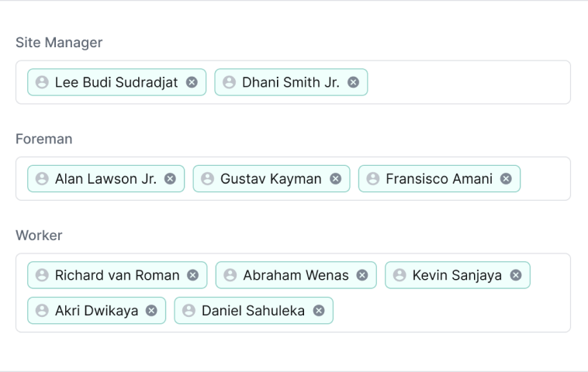Click empty area of Site Manager field

tap(469, 82)
